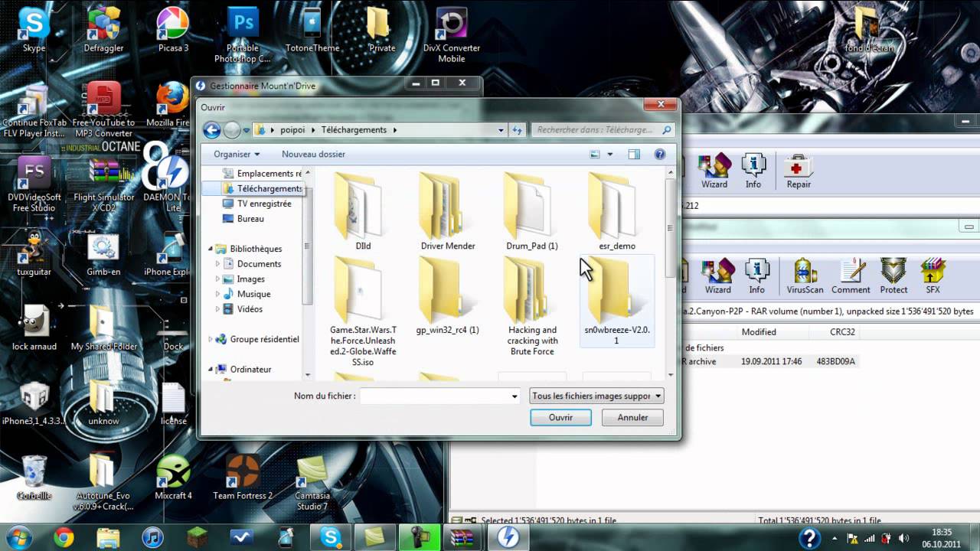Click the Modified column header in WinRAR
Viewport: 980px width, 551px height.
pyautogui.click(x=759, y=332)
